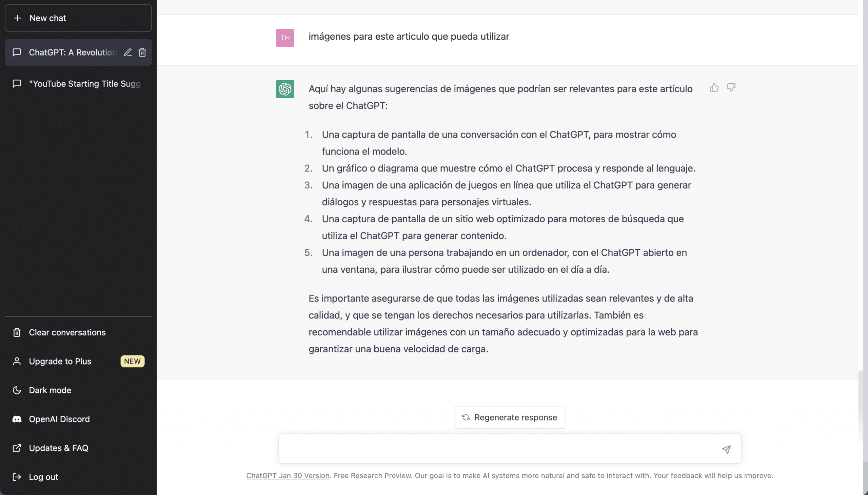Open Updates & FAQ menu item
The width and height of the screenshot is (868, 495).
pos(58,448)
